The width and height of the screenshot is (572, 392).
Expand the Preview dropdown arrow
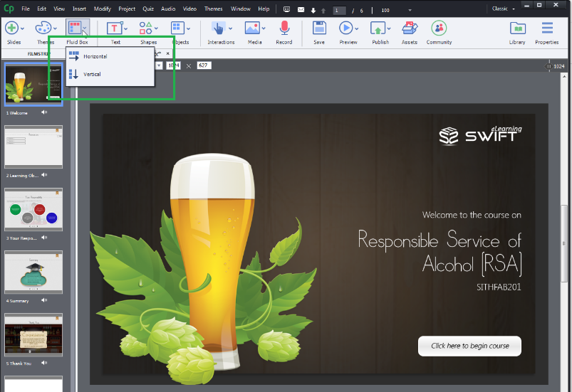[x=356, y=28]
